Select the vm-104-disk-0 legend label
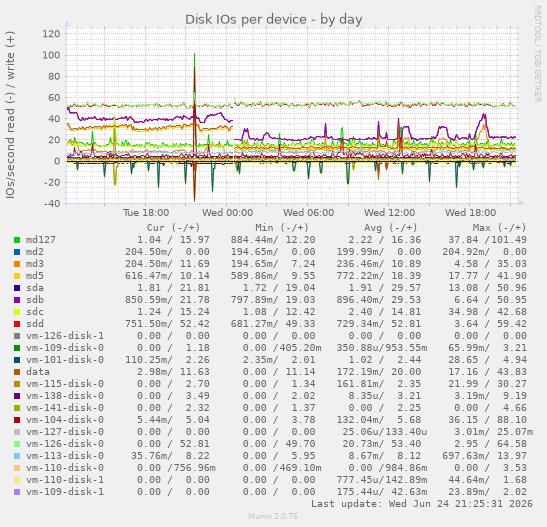 [x=65, y=420]
